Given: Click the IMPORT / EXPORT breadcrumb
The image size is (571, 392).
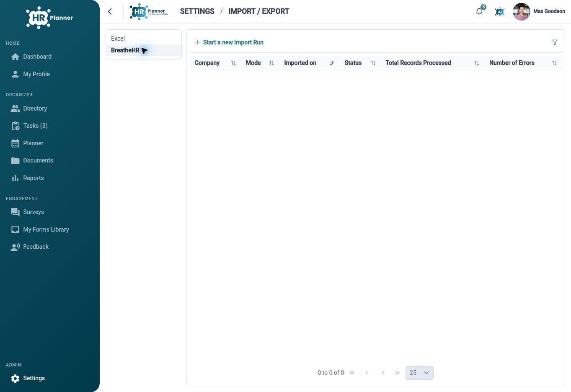Looking at the screenshot, I should click(x=259, y=11).
